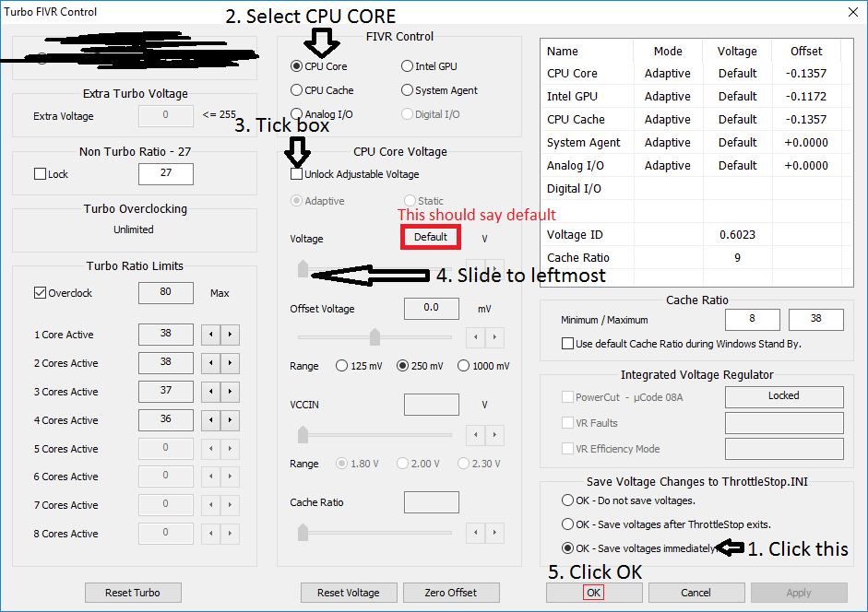Decrease the 4 Cores Active ratio
Image resolution: width=868 pixels, height=612 pixels.
tap(211, 420)
